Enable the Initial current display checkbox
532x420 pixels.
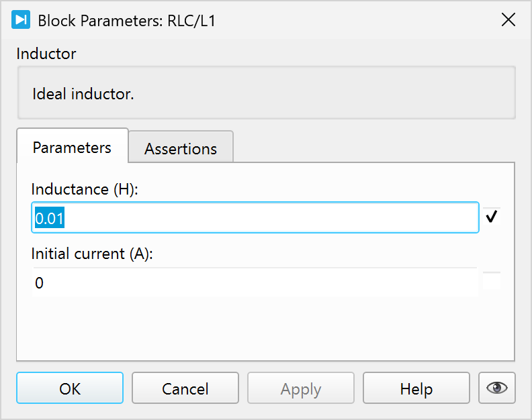pos(492,282)
